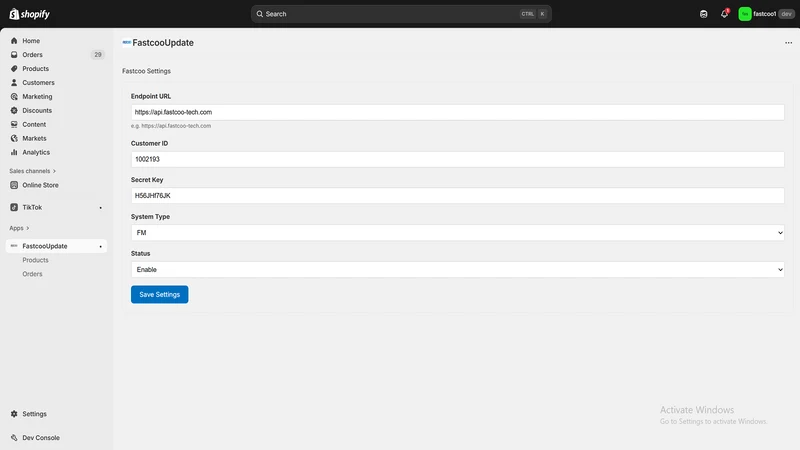Click the Online Store icon
This screenshot has height=450, width=800.
(14, 185)
